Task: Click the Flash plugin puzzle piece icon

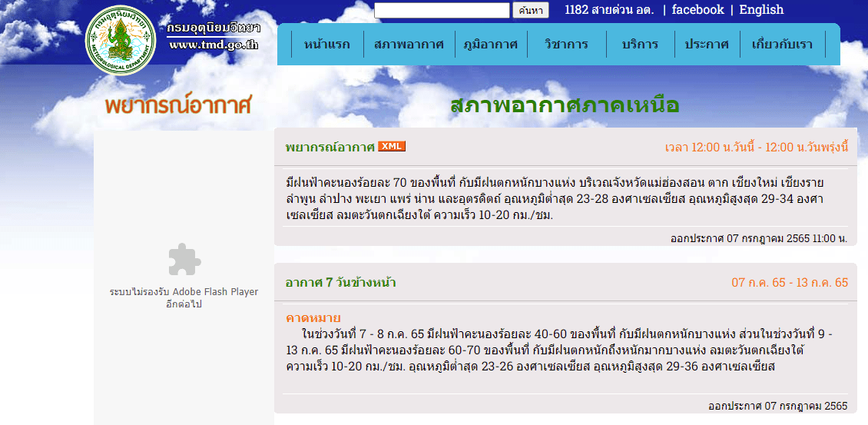Action: [184, 260]
